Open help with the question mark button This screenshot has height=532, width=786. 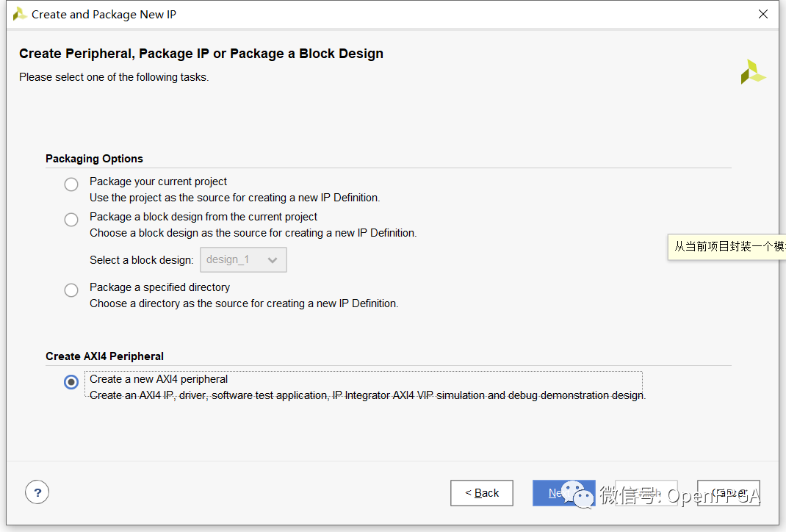[x=37, y=492]
